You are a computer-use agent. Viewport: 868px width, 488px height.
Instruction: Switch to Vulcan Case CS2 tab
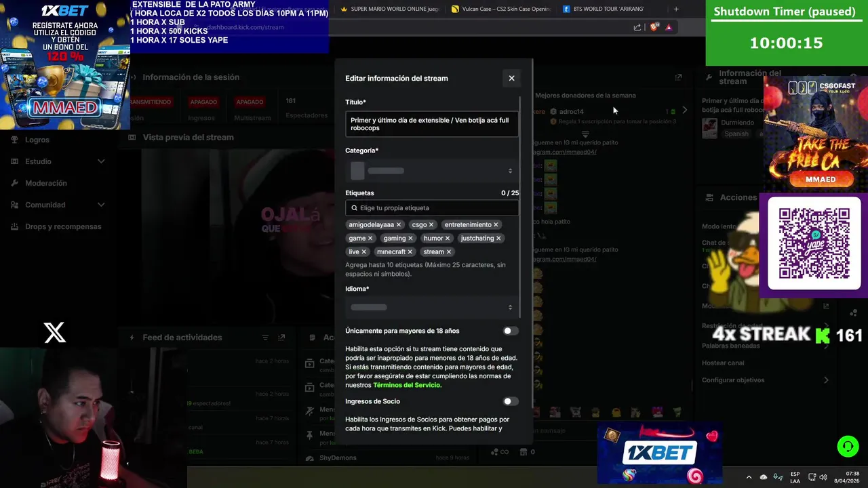click(500, 9)
